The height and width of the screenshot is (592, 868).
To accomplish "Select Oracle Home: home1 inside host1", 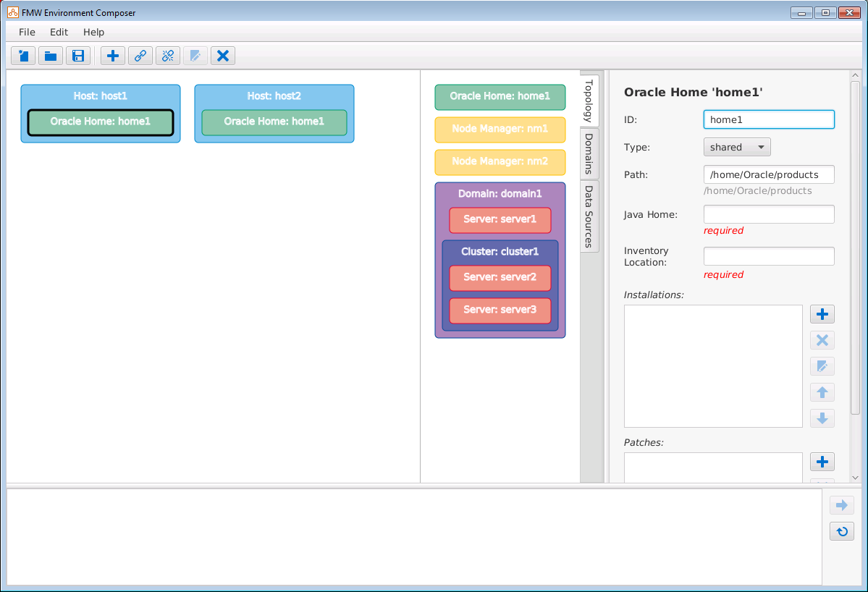I will [101, 122].
